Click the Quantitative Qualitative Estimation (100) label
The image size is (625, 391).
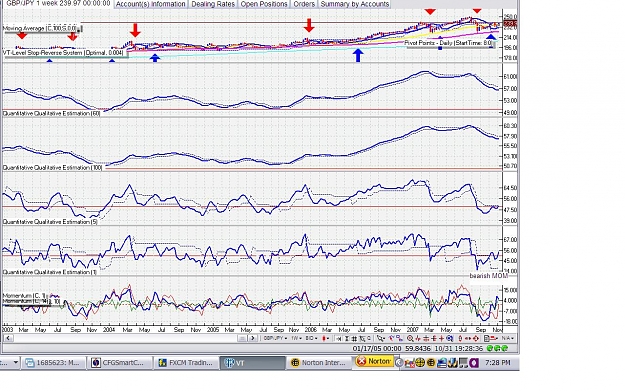(53, 168)
